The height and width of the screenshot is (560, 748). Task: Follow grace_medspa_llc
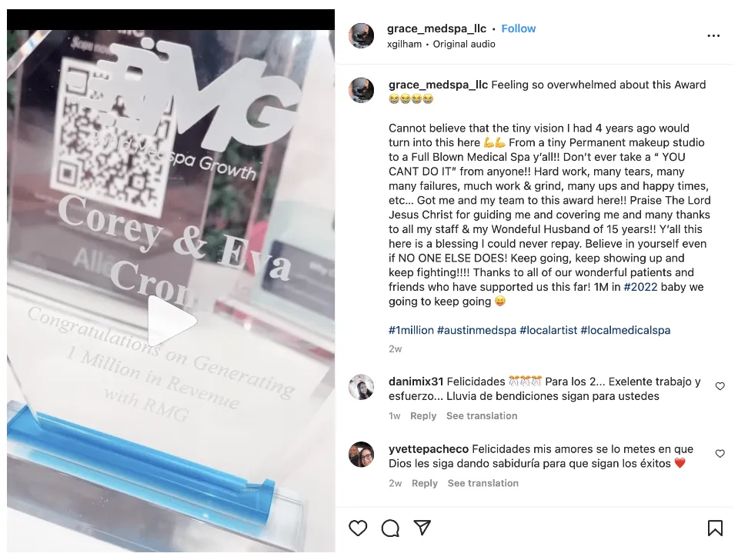[x=518, y=28]
